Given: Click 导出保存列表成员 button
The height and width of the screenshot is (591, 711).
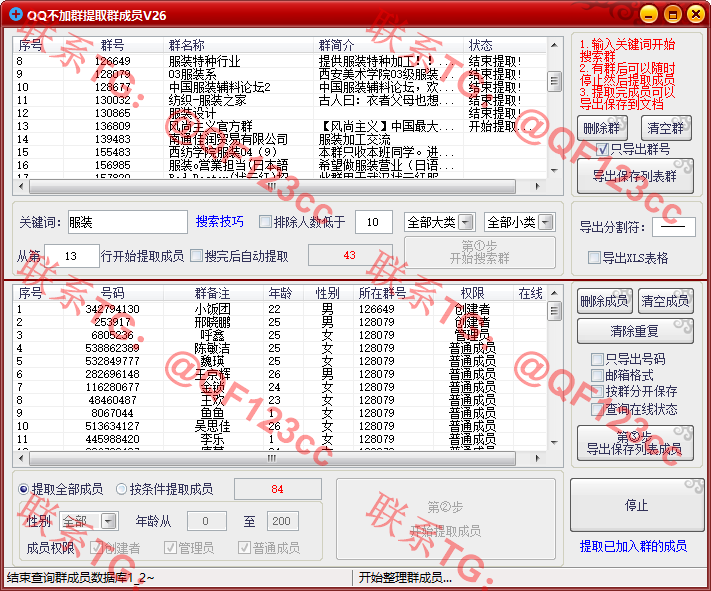Looking at the screenshot, I should pyautogui.click(x=635, y=443).
